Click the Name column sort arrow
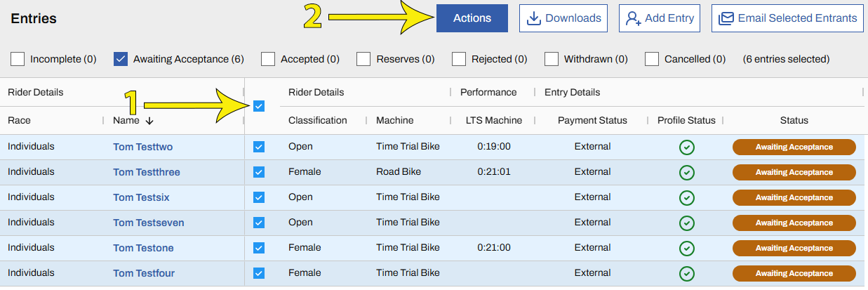This screenshot has height=290, width=868. point(149,121)
